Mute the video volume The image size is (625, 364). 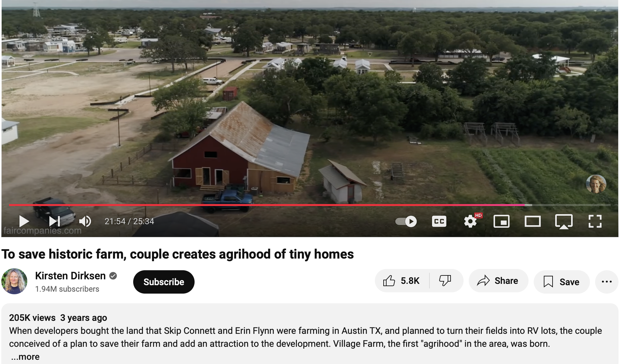click(85, 221)
